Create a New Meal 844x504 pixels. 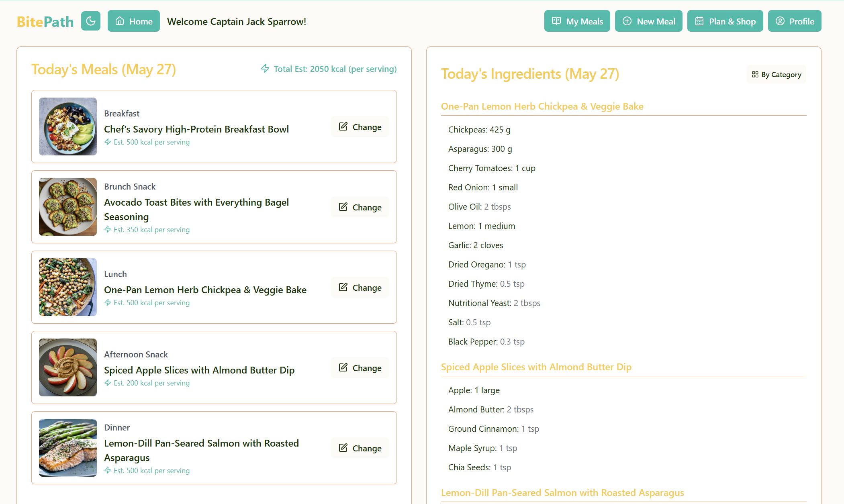pos(648,21)
